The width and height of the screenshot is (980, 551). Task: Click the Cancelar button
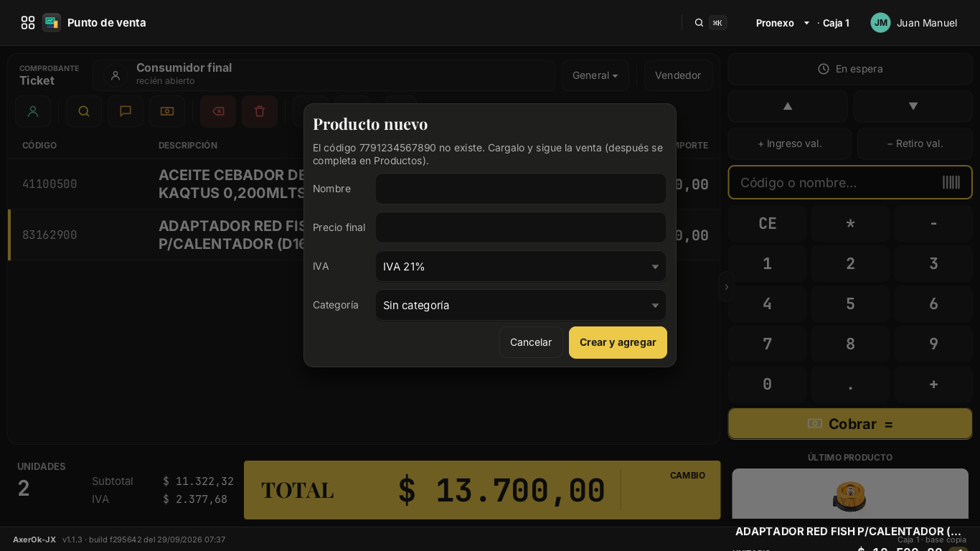[x=531, y=342]
